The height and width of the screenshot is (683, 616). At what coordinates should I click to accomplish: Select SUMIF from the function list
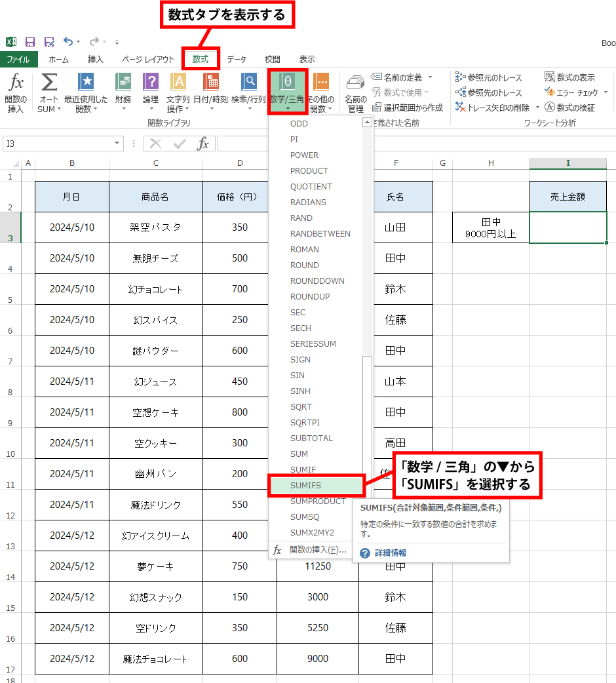[315, 469]
